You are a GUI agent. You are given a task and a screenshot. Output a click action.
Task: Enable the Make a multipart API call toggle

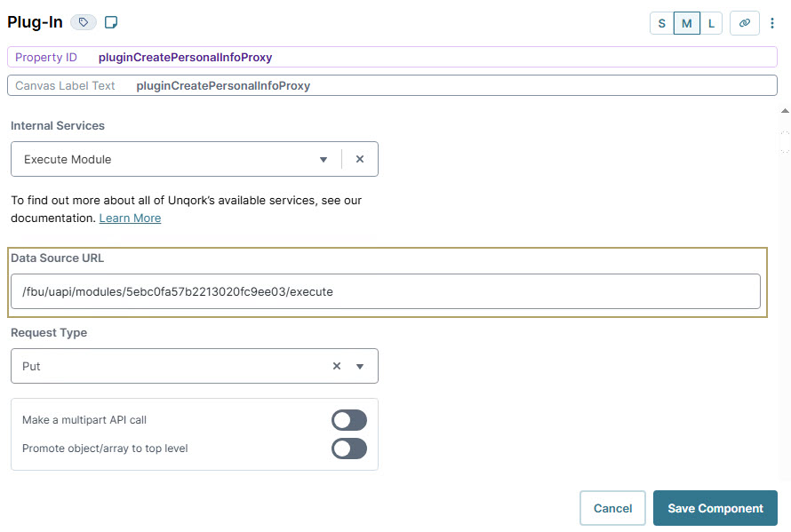point(349,419)
